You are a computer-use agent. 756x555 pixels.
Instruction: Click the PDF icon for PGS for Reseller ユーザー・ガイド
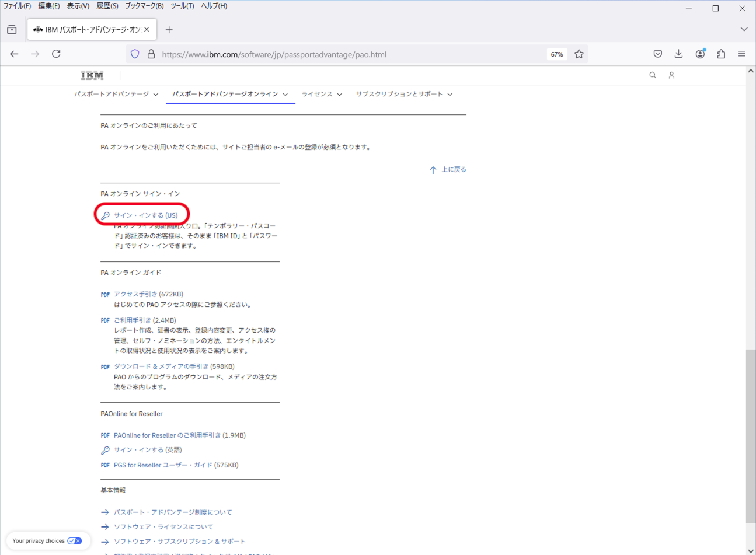tap(105, 465)
